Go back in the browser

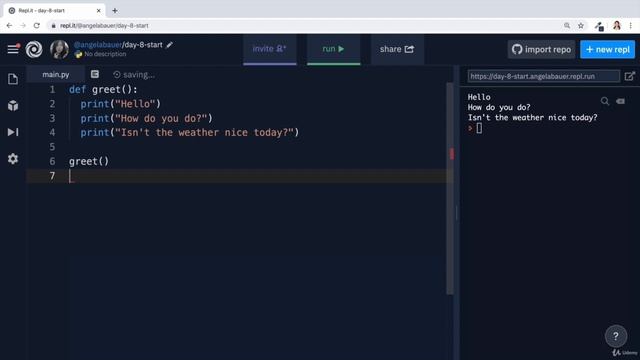pos(9,26)
